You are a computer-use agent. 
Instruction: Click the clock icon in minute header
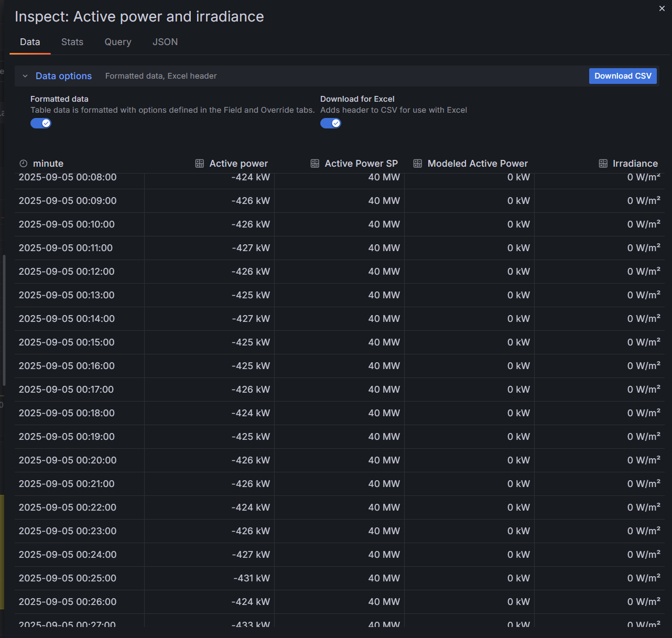click(x=23, y=164)
